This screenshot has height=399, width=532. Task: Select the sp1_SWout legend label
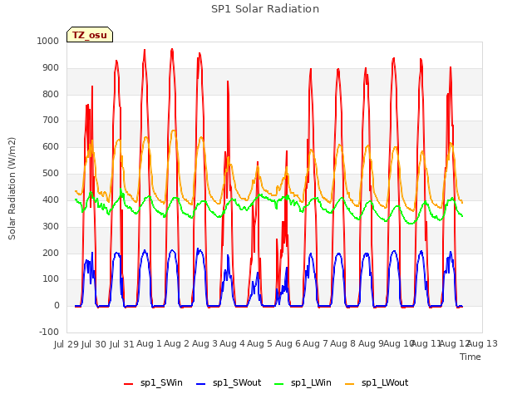click(x=237, y=382)
